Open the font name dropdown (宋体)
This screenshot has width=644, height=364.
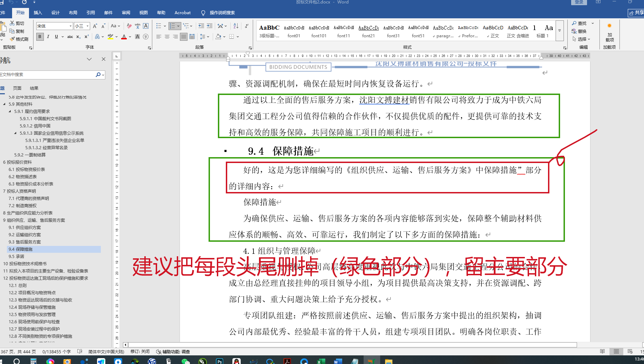pyautogui.click(x=70, y=26)
